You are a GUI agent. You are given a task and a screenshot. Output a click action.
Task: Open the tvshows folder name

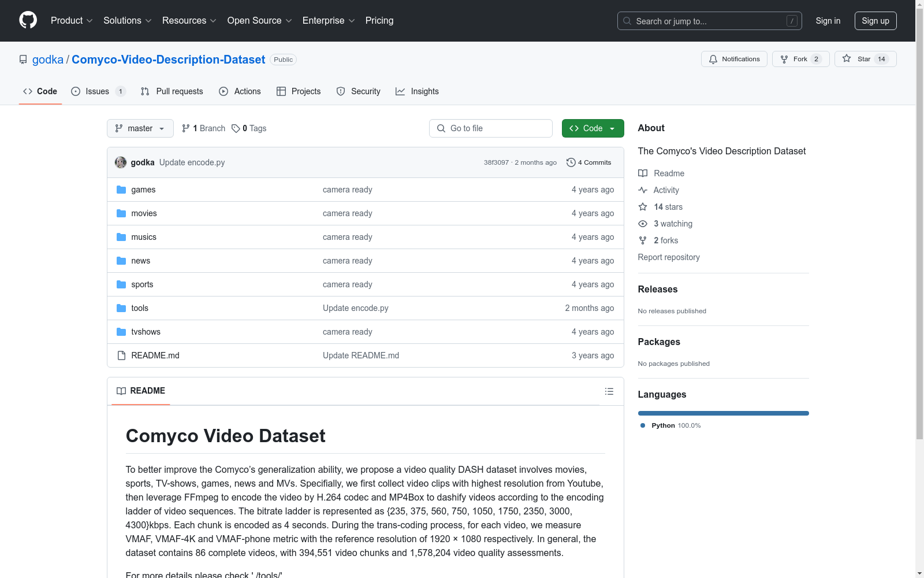[x=146, y=332]
